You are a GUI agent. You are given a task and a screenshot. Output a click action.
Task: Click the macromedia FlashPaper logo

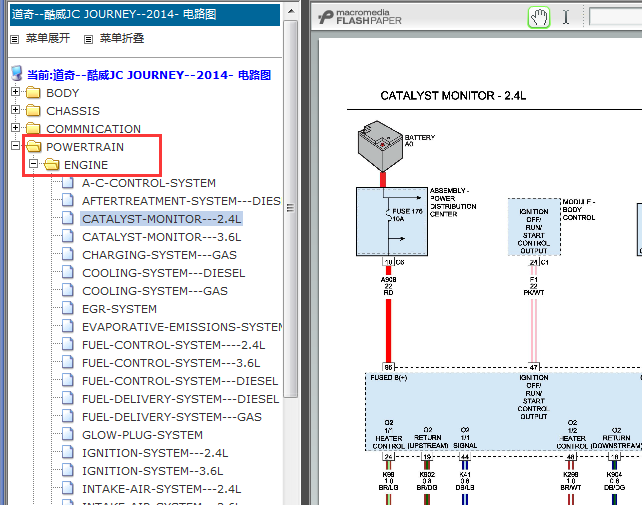click(x=360, y=17)
